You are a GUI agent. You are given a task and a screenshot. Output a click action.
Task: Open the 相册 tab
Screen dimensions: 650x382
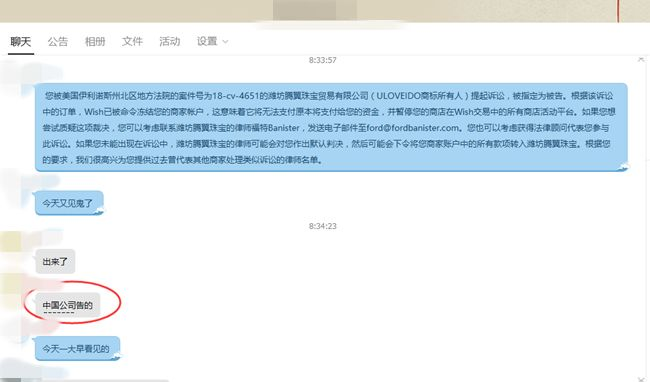[95, 41]
